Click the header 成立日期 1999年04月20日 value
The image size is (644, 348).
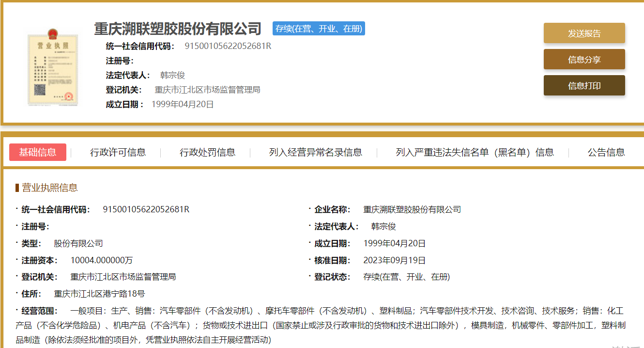(183, 104)
